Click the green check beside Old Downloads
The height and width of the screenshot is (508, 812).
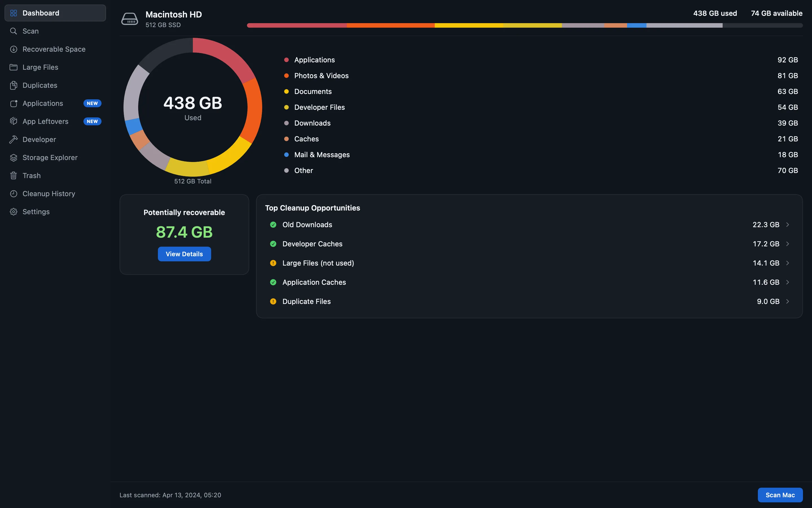point(273,225)
